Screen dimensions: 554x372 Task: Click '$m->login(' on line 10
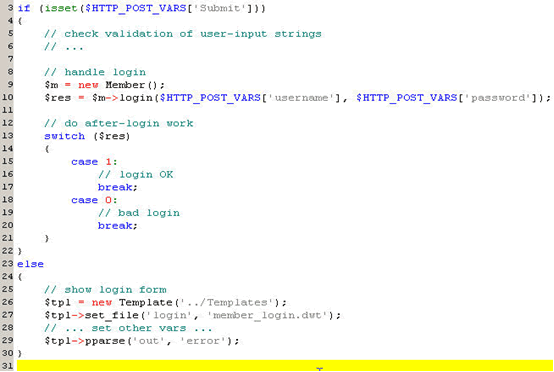pyautogui.click(x=125, y=98)
